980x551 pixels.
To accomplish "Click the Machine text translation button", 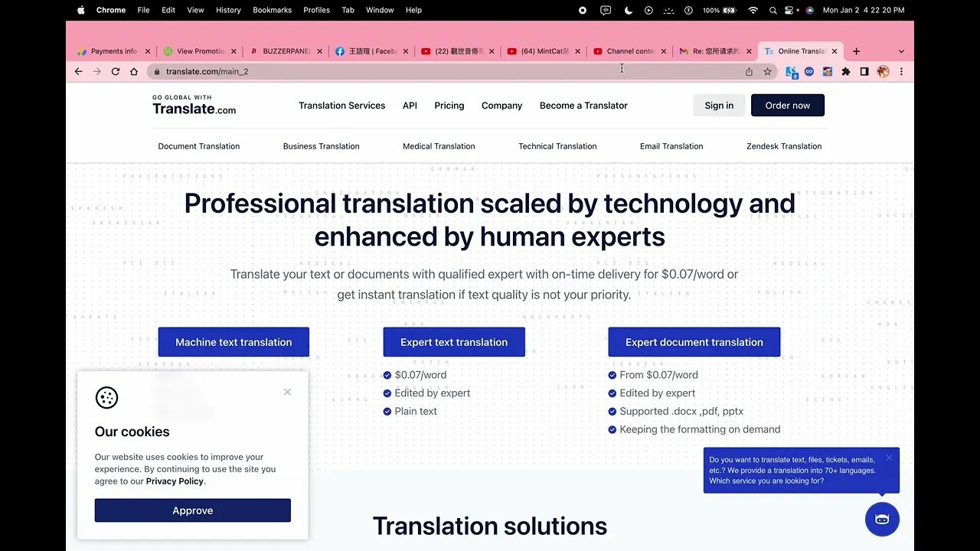I will (x=234, y=342).
